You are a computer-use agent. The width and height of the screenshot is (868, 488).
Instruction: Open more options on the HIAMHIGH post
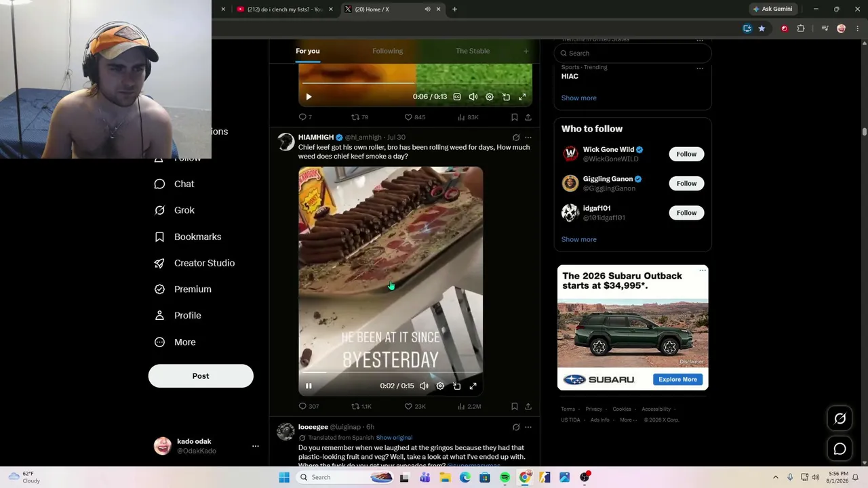(x=528, y=138)
